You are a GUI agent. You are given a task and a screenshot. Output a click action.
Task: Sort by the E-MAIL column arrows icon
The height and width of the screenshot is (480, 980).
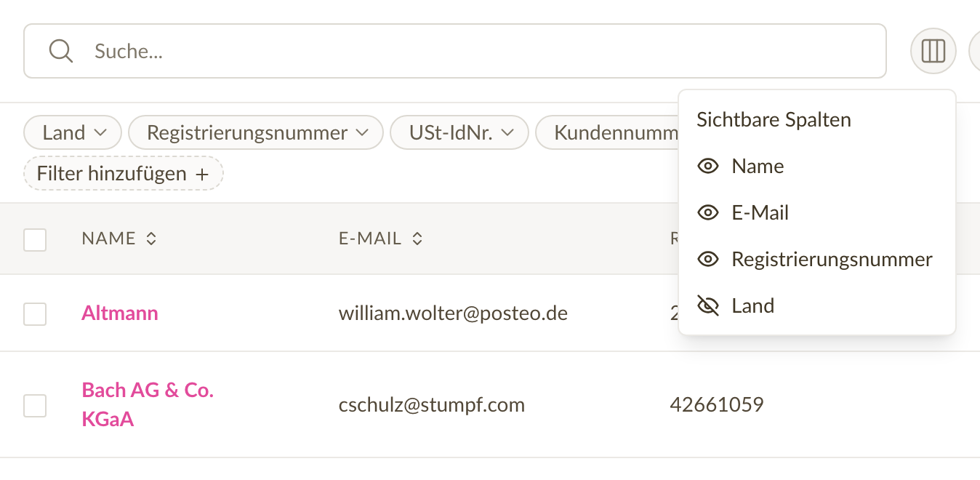click(x=417, y=239)
